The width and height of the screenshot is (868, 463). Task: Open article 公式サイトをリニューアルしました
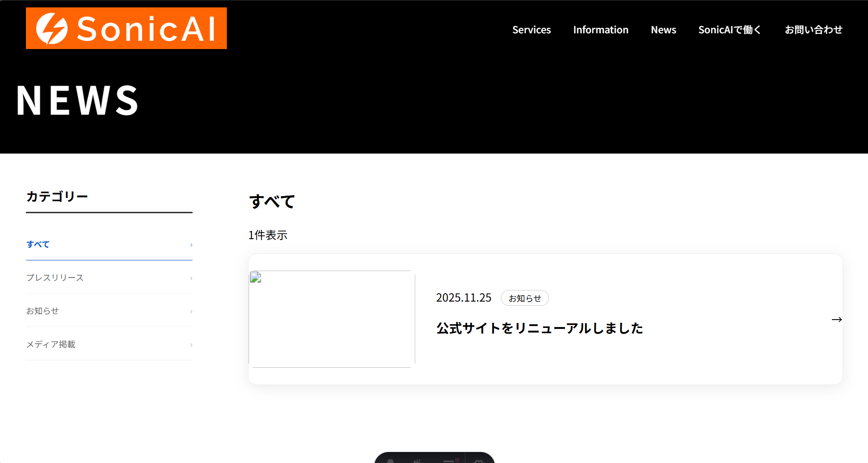[539, 328]
